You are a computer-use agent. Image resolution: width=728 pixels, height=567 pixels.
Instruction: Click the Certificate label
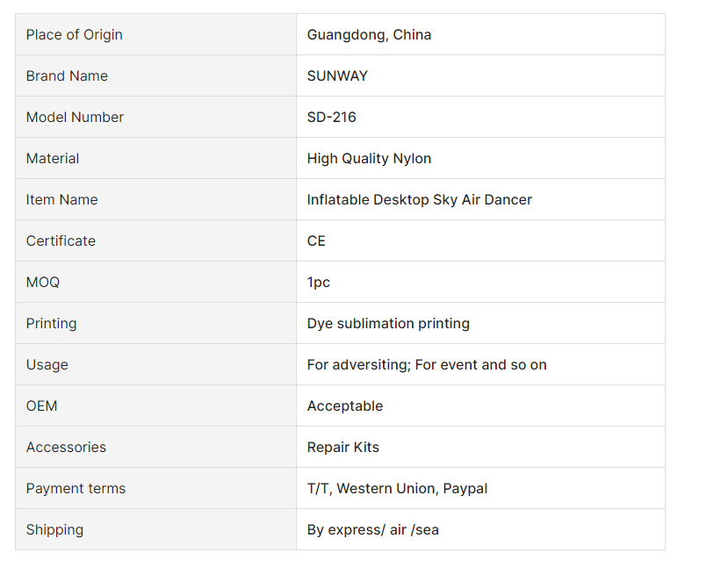[61, 240]
